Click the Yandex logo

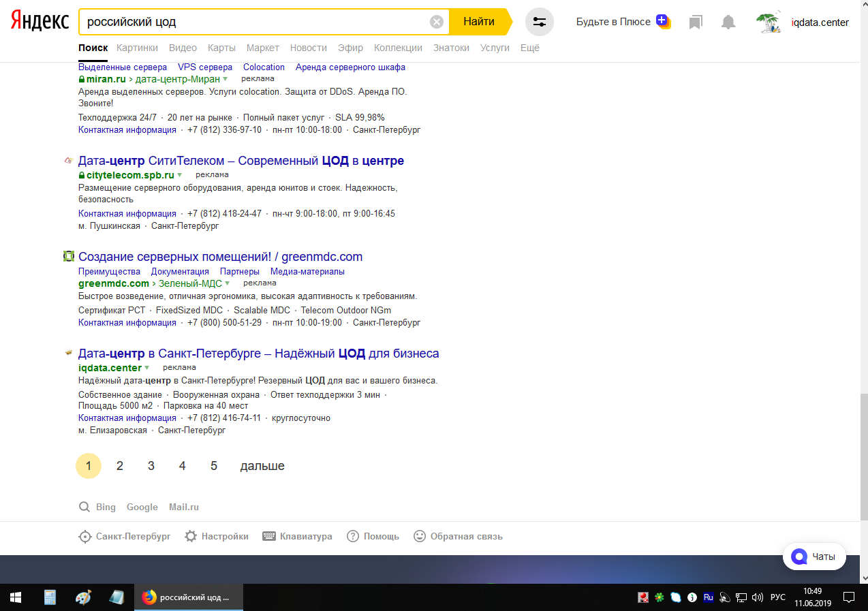(x=40, y=21)
